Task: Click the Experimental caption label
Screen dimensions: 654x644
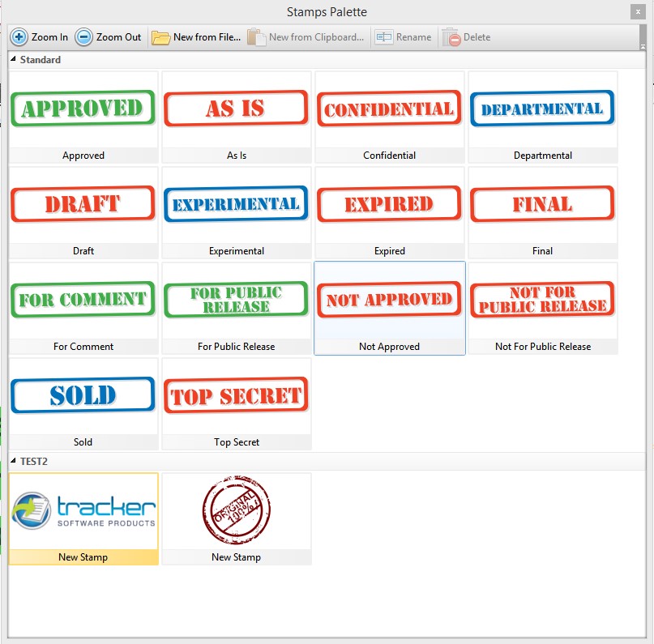Action: pos(237,251)
